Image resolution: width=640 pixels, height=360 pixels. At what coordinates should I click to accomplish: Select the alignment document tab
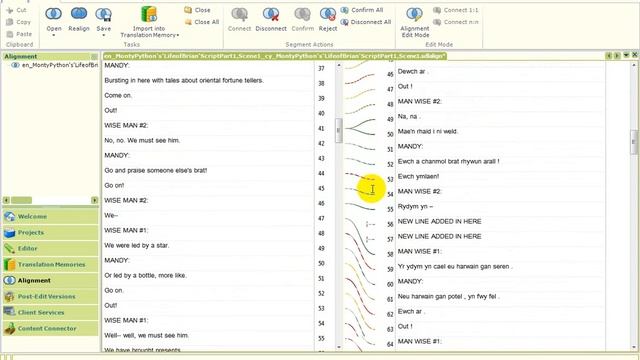pos(275,56)
